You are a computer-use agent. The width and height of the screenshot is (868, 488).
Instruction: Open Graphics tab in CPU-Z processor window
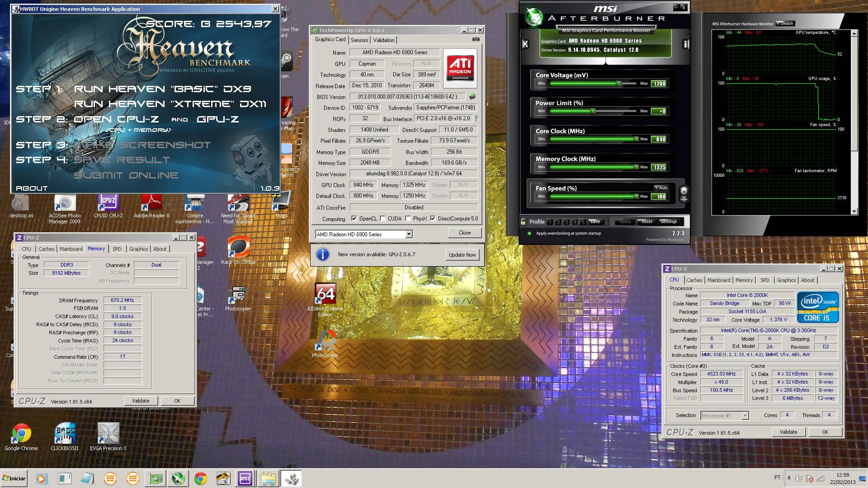click(x=787, y=280)
